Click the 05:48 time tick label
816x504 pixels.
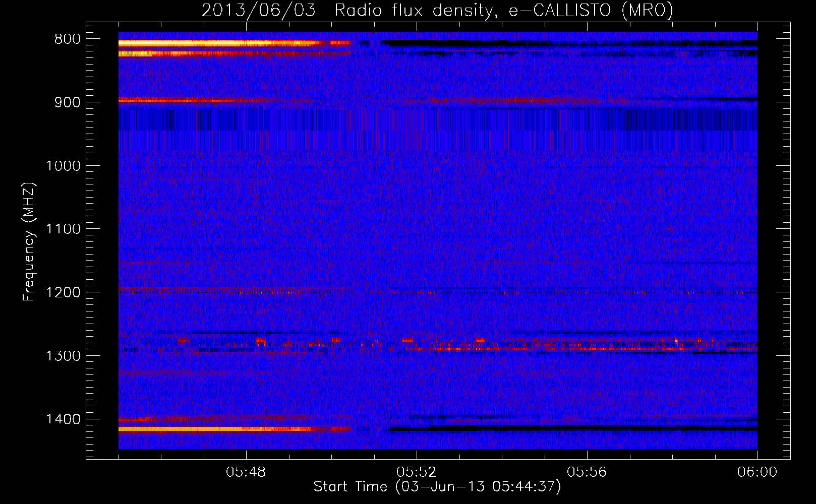(x=246, y=472)
